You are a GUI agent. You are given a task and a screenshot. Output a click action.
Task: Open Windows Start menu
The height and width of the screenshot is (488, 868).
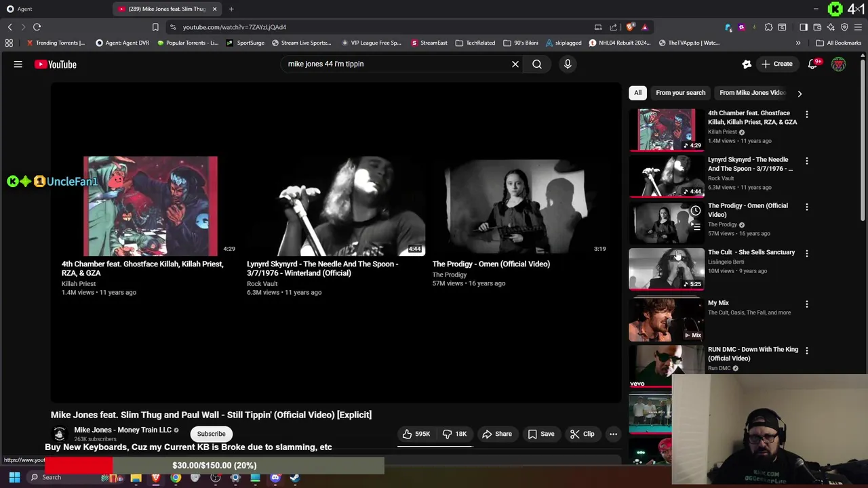(x=14, y=477)
